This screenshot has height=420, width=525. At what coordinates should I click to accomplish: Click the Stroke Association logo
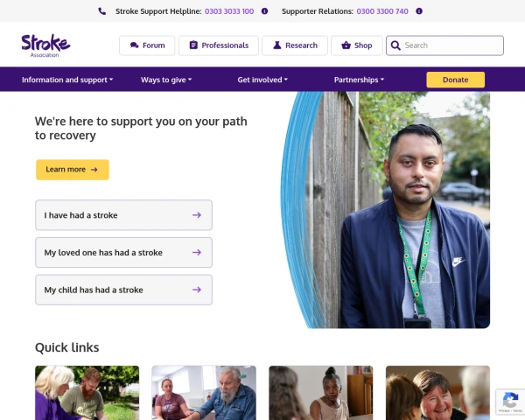(45, 45)
